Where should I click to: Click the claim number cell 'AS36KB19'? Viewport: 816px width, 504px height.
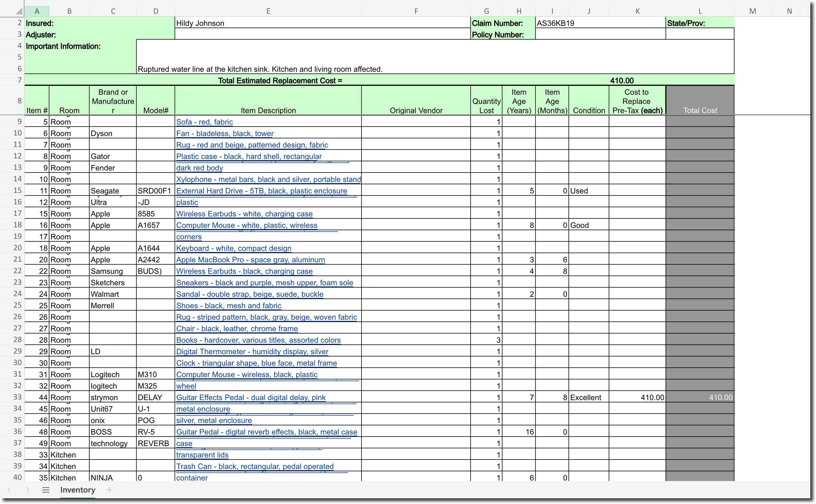[600, 23]
